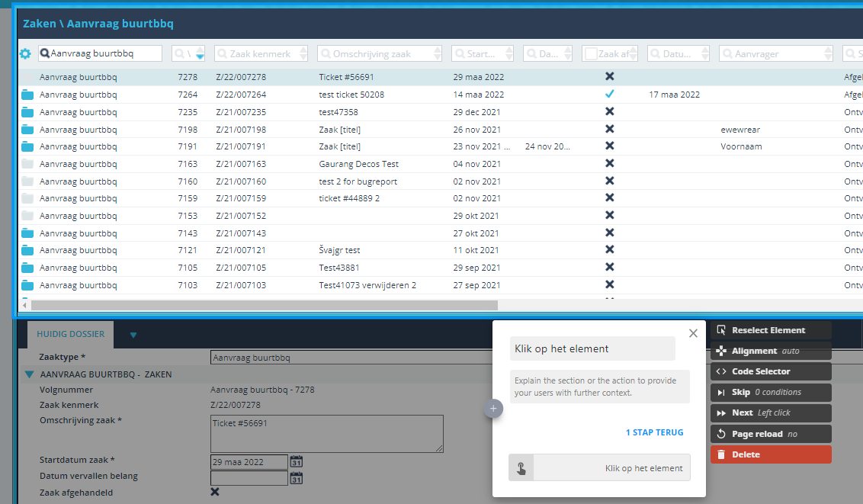Choose Reselect Element from the editor menu
The height and width of the screenshot is (504, 863).
[770, 330]
